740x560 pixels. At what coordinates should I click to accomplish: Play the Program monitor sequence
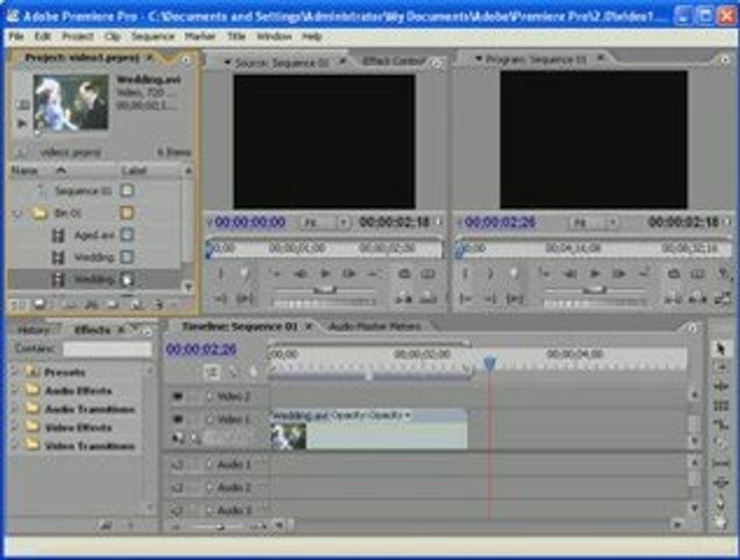(594, 273)
